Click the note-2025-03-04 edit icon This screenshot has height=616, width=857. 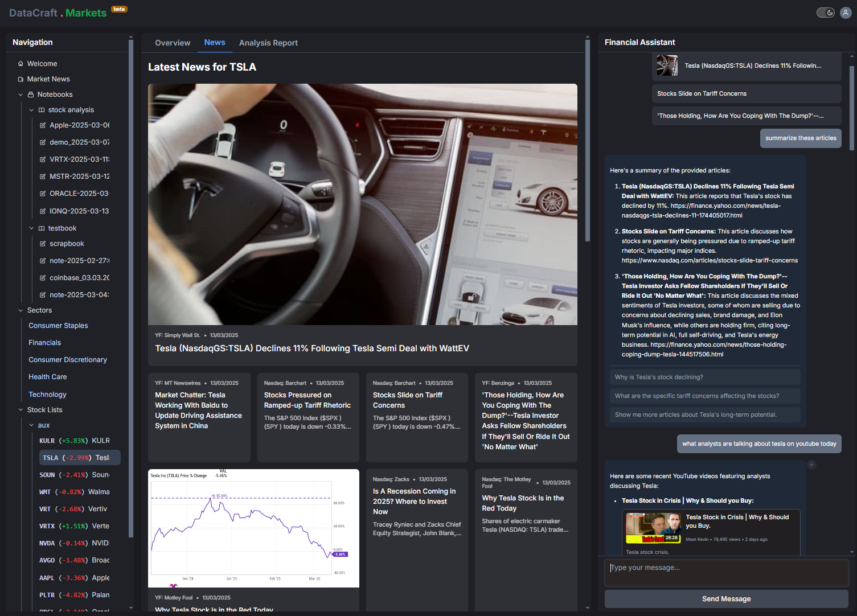(x=43, y=295)
